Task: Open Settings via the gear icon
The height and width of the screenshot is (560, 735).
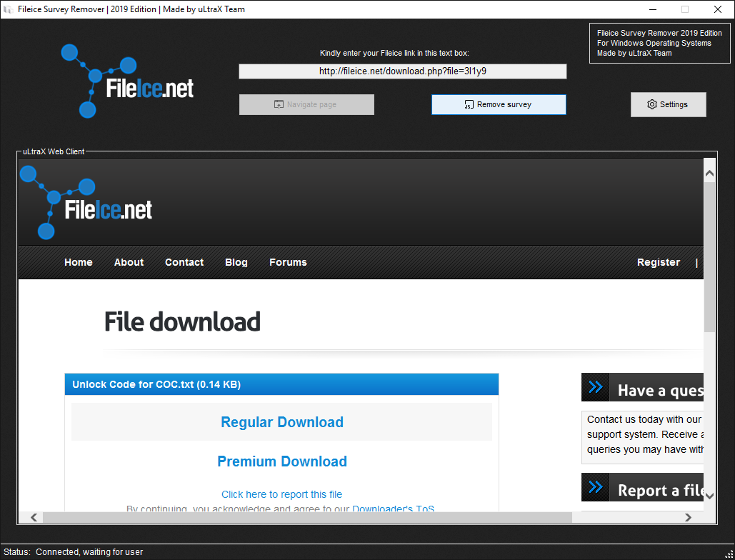Action: [652, 104]
